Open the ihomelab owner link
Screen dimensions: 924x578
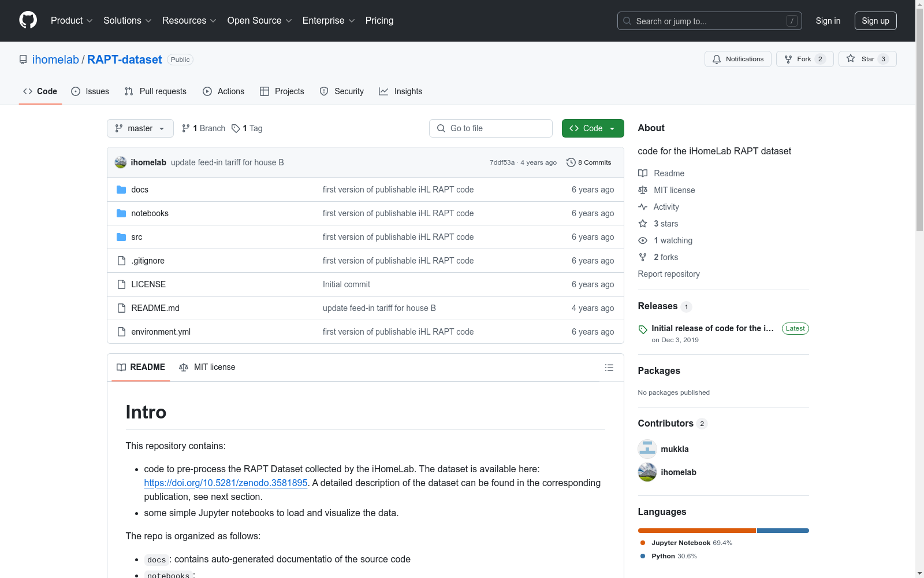[x=55, y=60]
